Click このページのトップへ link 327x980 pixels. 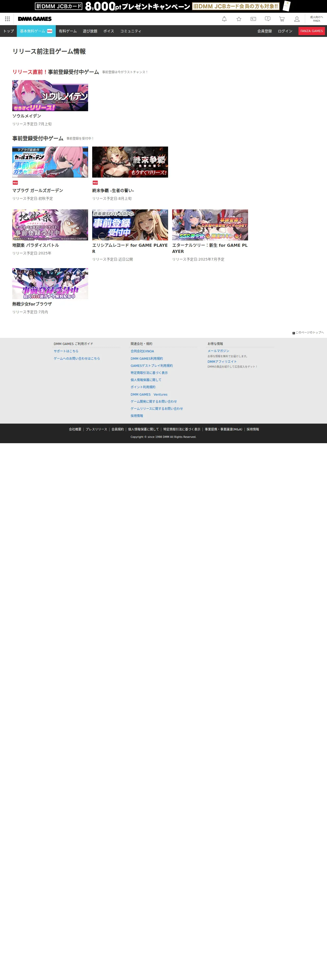point(310,333)
